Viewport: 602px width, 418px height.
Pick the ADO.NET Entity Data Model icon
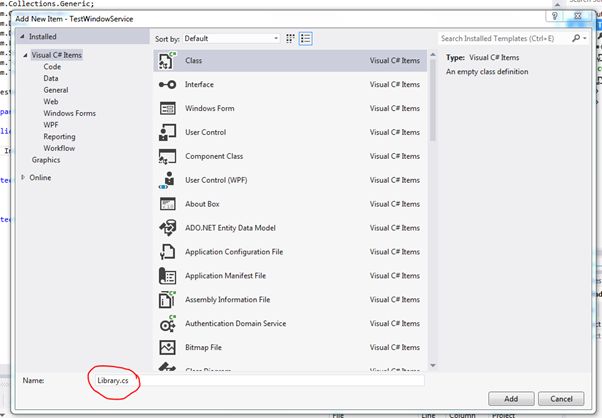(x=167, y=228)
